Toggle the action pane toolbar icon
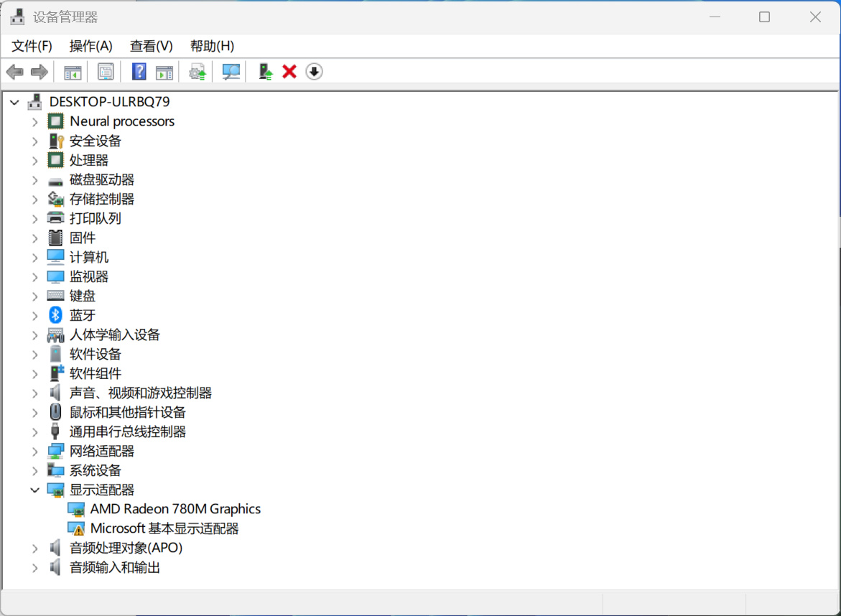 (164, 72)
